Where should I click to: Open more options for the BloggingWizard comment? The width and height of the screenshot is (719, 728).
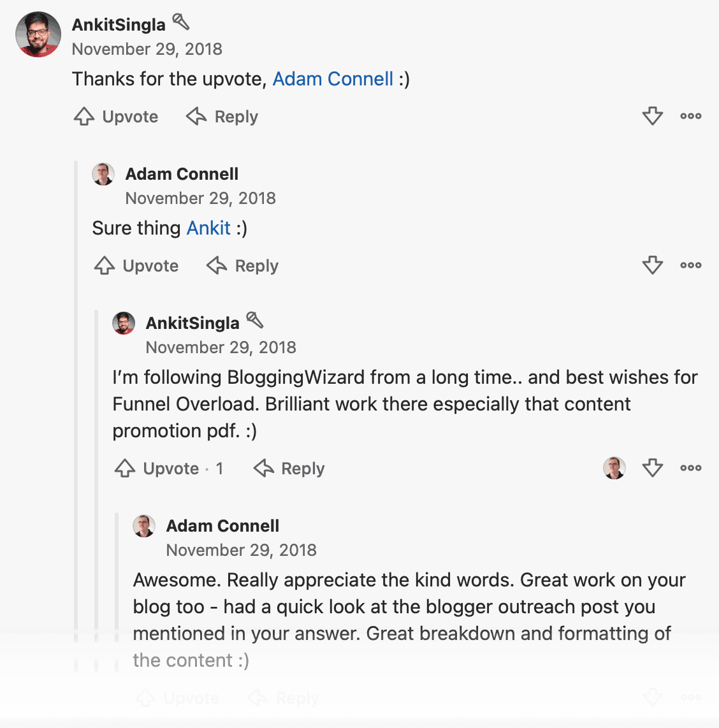pyautogui.click(x=691, y=468)
